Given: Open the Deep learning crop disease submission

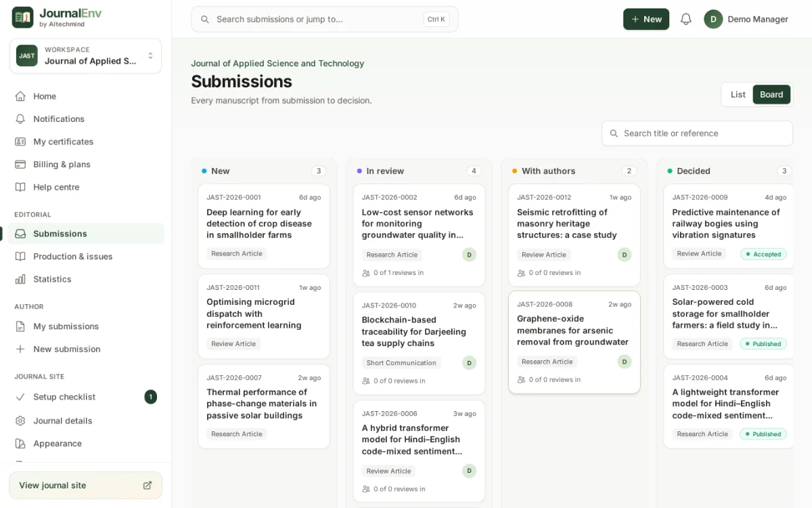Looking at the screenshot, I should [x=264, y=226].
